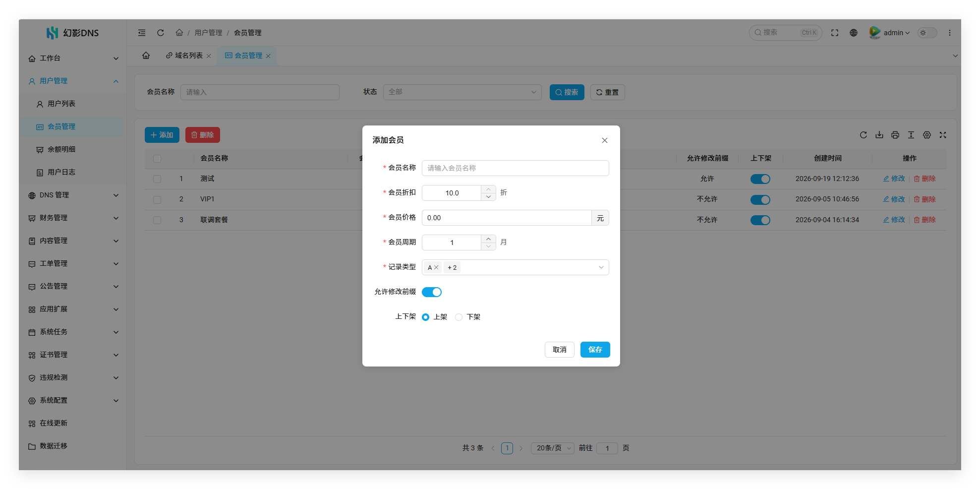The image size is (980, 489).
Task: Expand the DNS 管理 sidebar menu
Action: click(x=72, y=195)
